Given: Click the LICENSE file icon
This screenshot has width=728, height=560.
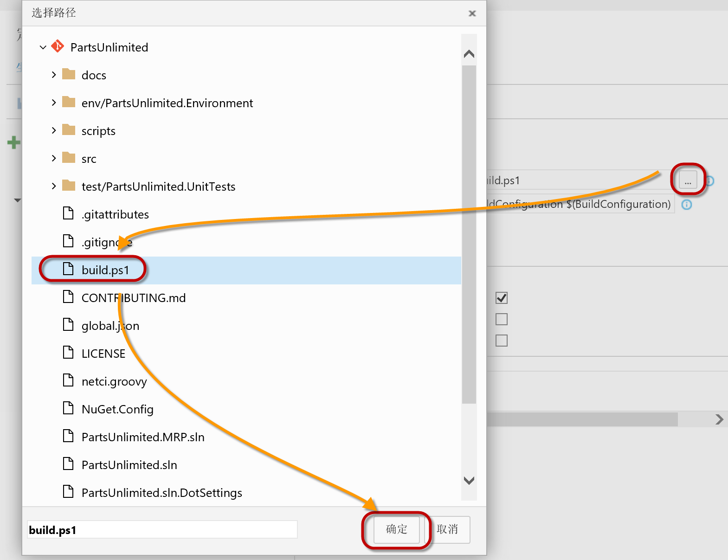Looking at the screenshot, I should pos(68,352).
